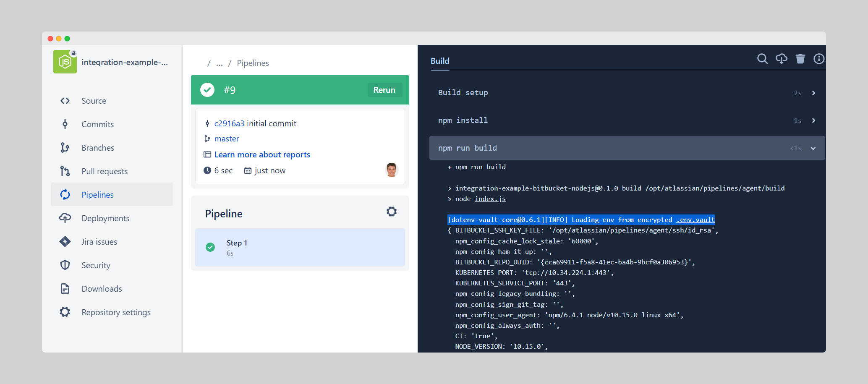868x384 pixels.
Task: Switch to the Build tab
Action: tap(440, 61)
